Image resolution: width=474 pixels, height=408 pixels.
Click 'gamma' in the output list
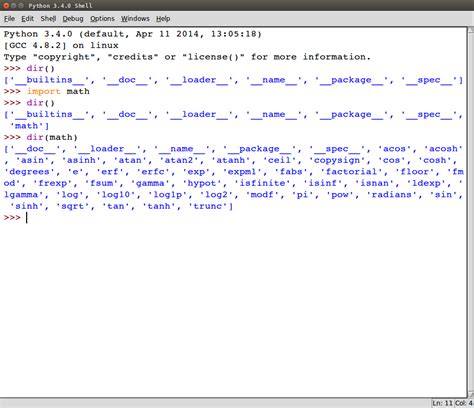[150, 183]
